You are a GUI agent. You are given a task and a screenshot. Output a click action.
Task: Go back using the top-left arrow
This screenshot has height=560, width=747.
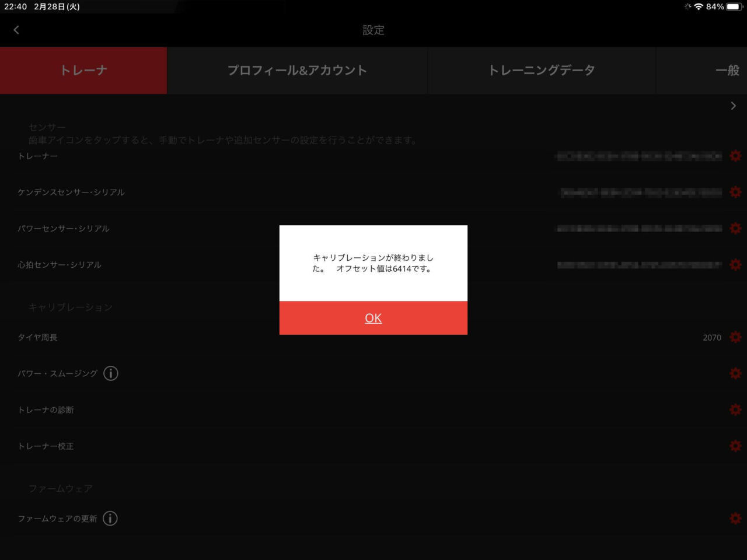pyautogui.click(x=16, y=30)
